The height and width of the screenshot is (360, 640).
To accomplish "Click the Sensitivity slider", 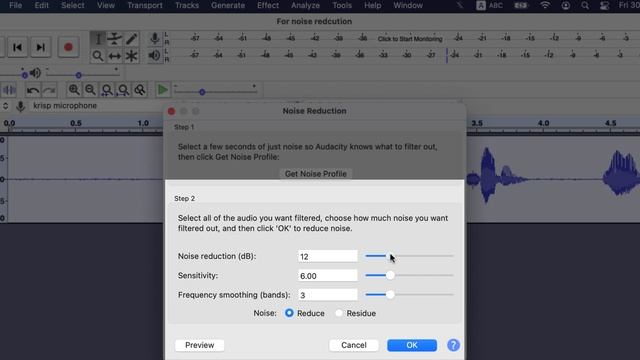I will point(409,275).
